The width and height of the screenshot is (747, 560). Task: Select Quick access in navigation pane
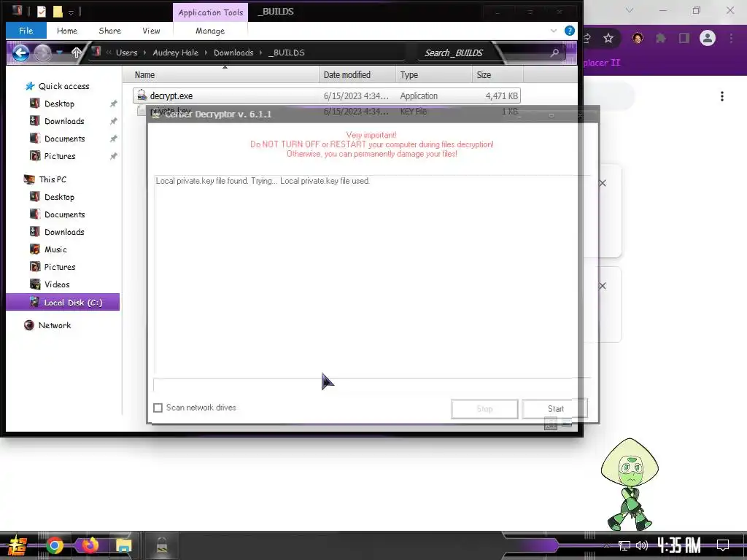pyautogui.click(x=64, y=86)
